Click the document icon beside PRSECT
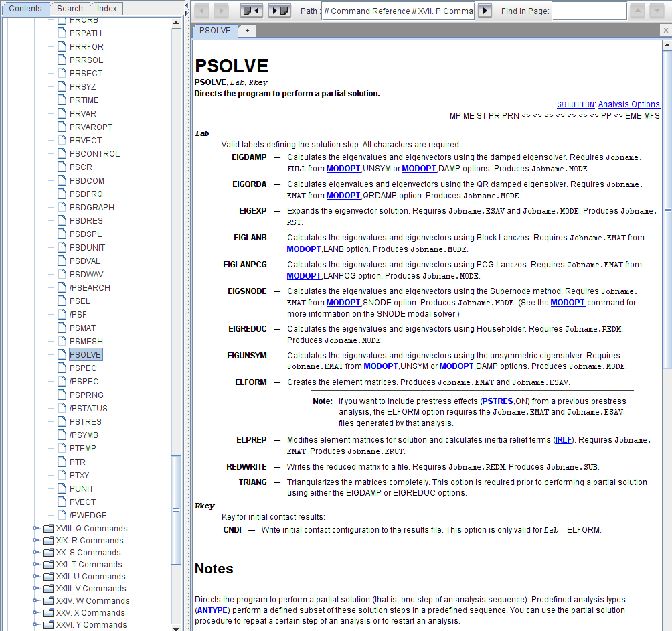The width and height of the screenshot is (672, 631). click(x=62, y=74)
